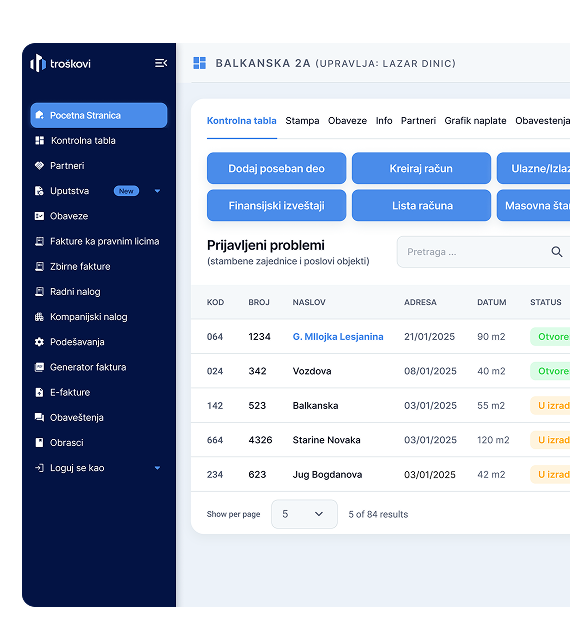Screen dimensions: 570x636
Task: Switch to the Stampa tab
Action: 302,121
